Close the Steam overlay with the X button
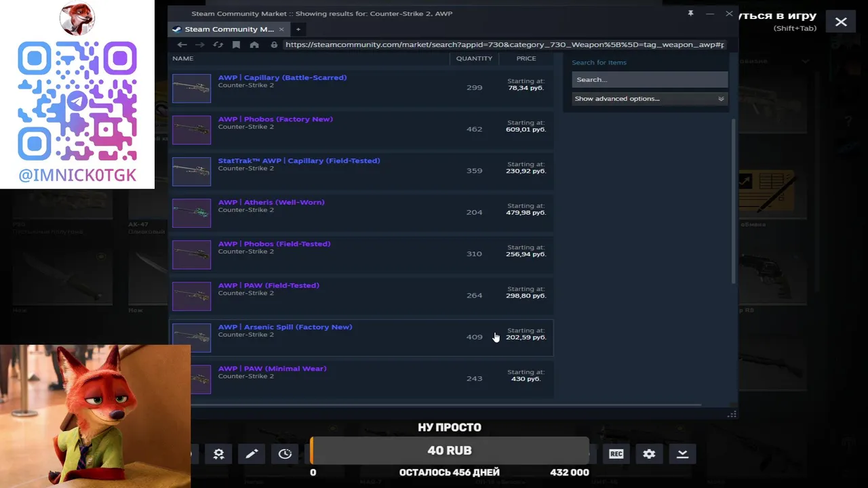This screenshot has height=488, width=868. tap(841, 22)
